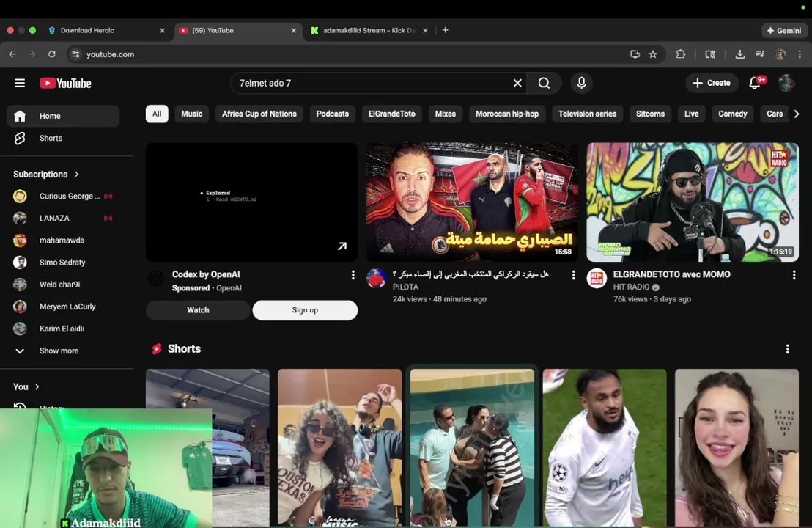Screen dimensions: 812x528
Task: Select the Comedy chip
Action: [x=733, y=114]
